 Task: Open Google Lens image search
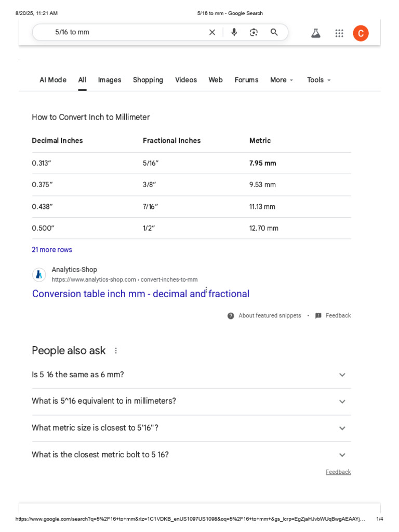[254, 32]
